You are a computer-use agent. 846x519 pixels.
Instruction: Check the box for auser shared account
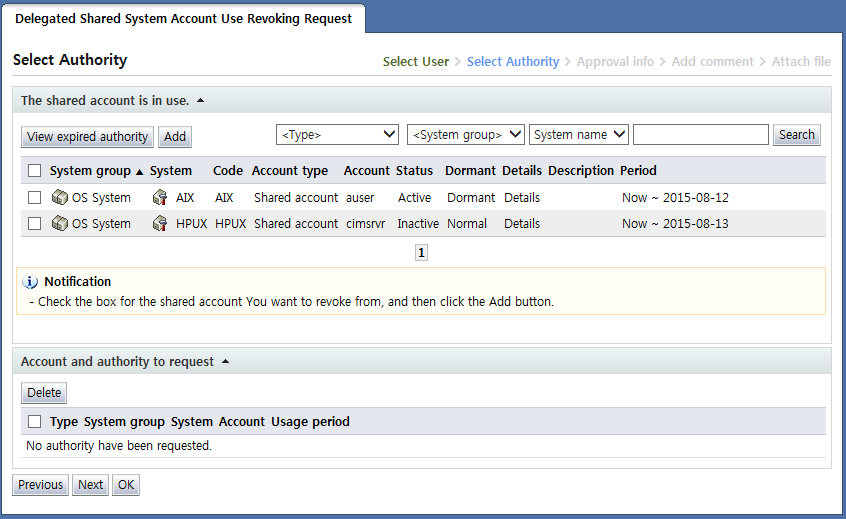pyautogui.click(x=35, y=198)
